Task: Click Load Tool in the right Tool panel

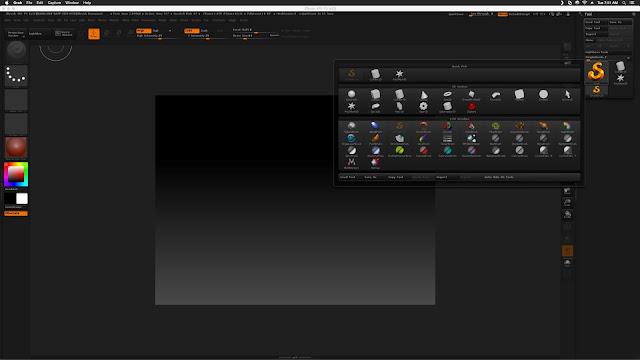Action: pos(596,22)
